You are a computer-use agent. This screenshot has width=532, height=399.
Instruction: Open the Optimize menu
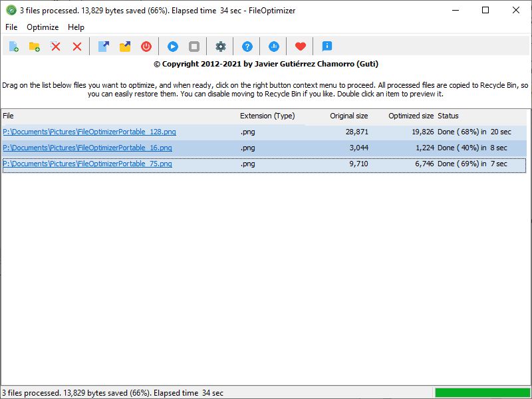coord(43,27)
